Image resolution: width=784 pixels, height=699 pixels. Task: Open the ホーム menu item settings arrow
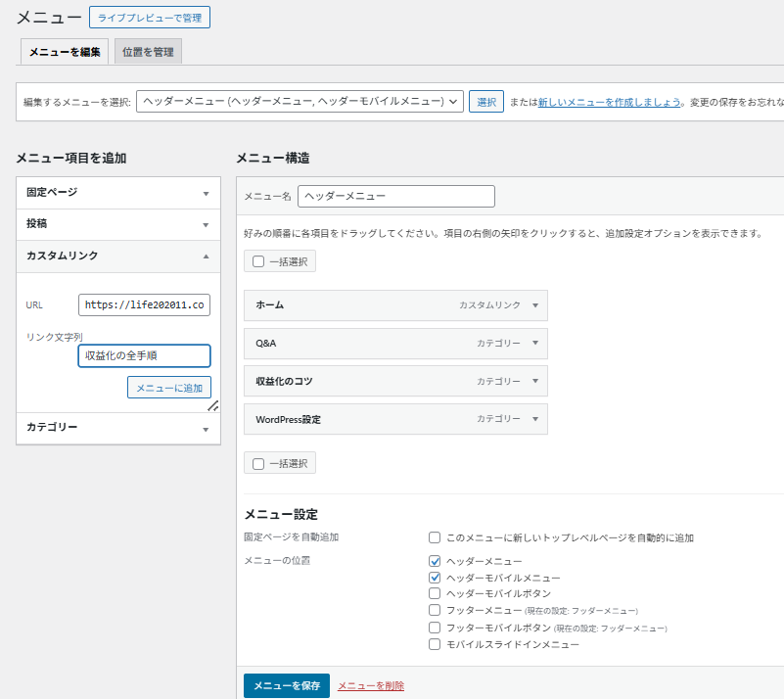(x=534, y=305)
